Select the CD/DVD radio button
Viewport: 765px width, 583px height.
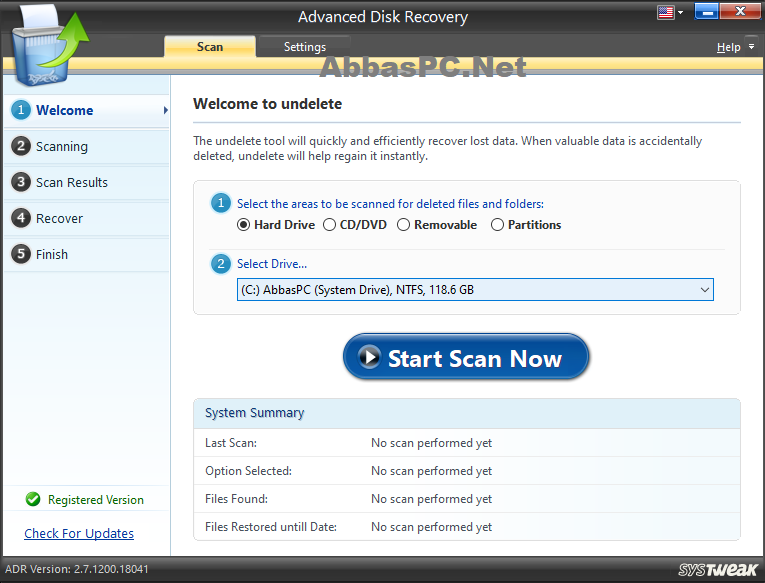point(329,225)
